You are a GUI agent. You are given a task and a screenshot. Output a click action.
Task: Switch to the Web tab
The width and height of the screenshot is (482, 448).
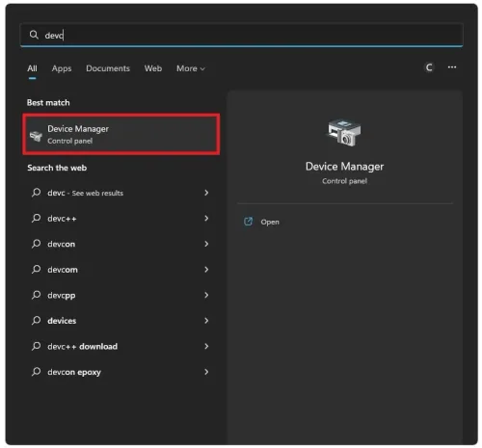coord(153,68)
